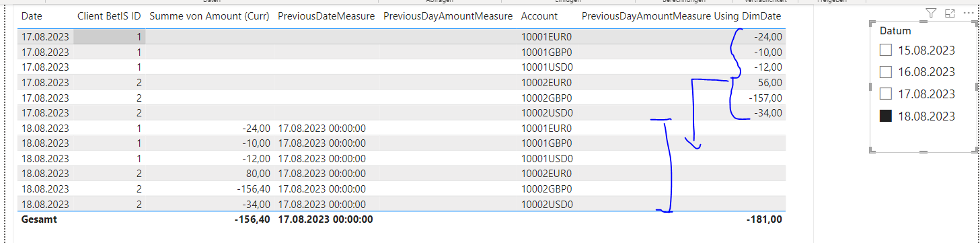Select 10001EUR0 in the 17.08.2023 rows

(546, 36)
